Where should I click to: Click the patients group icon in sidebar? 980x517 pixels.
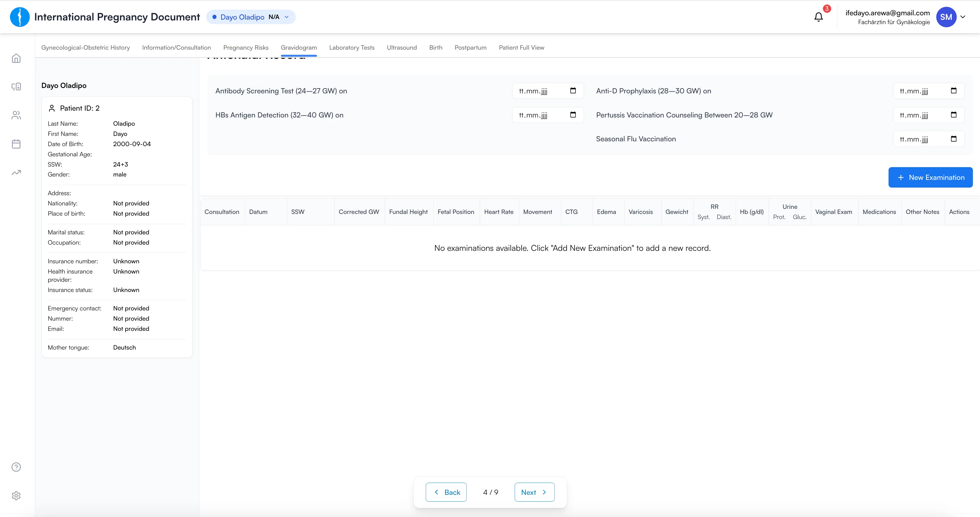click(16, 115)
